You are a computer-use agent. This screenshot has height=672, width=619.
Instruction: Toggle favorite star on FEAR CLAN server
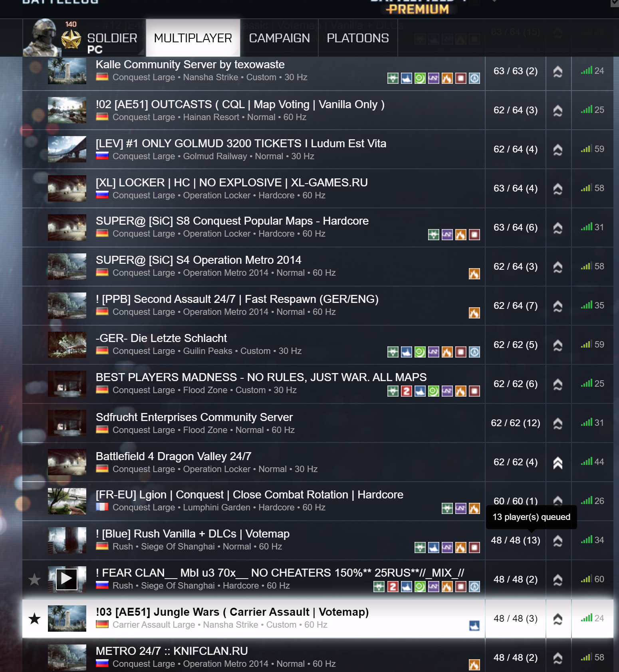35,579
